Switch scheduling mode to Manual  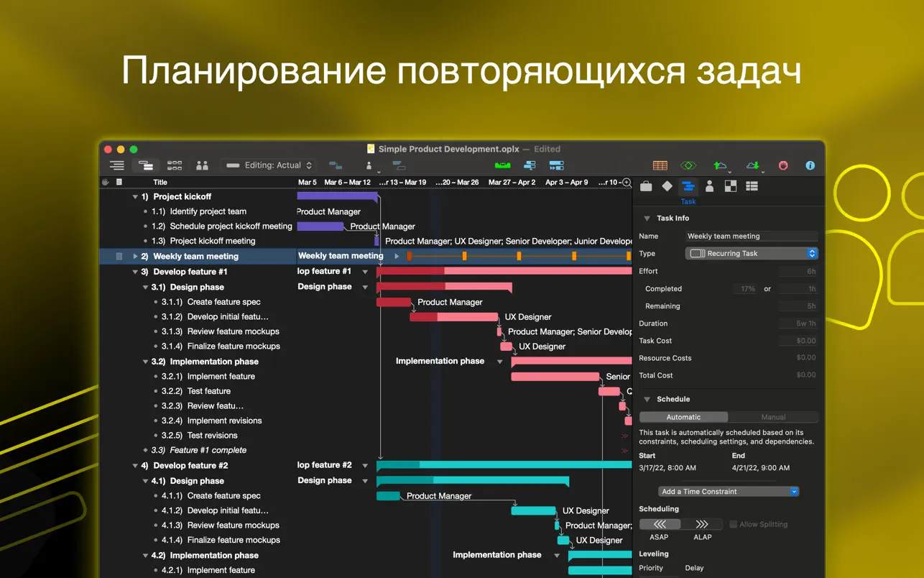(773, 417)
